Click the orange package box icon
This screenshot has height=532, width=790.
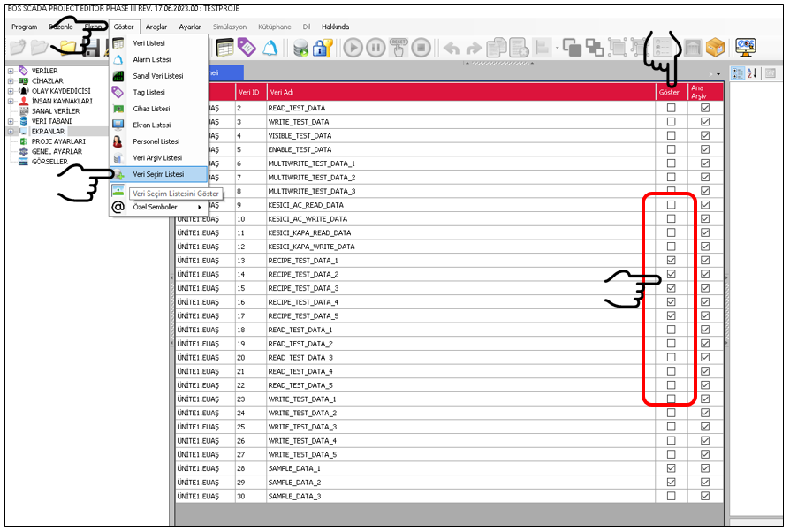(x=716, y=48)
